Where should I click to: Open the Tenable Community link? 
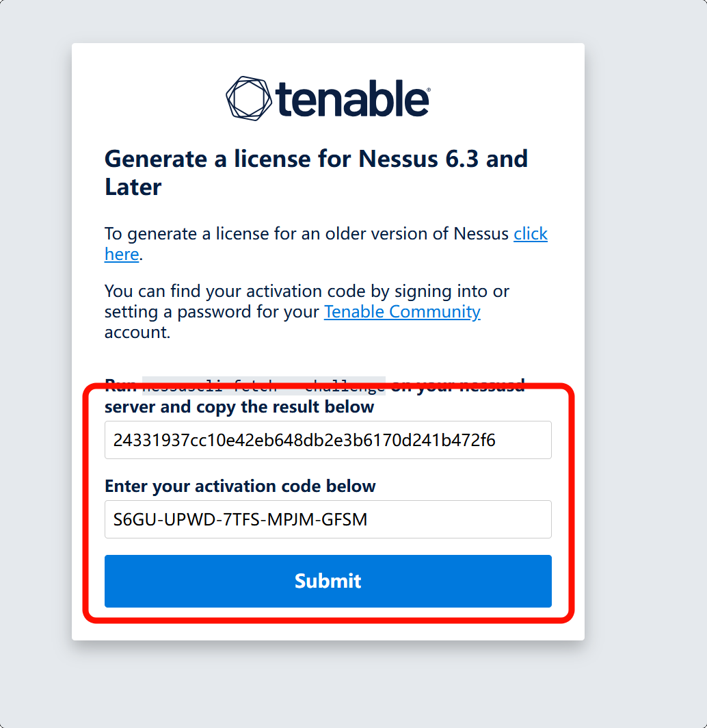click(402, 312)
